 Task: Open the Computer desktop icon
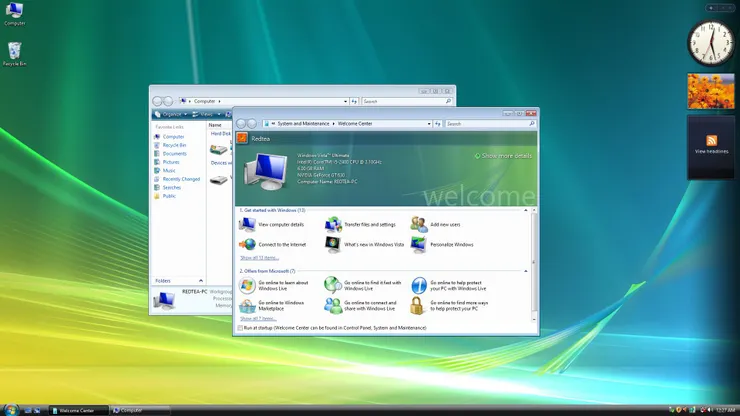[14, 14]
